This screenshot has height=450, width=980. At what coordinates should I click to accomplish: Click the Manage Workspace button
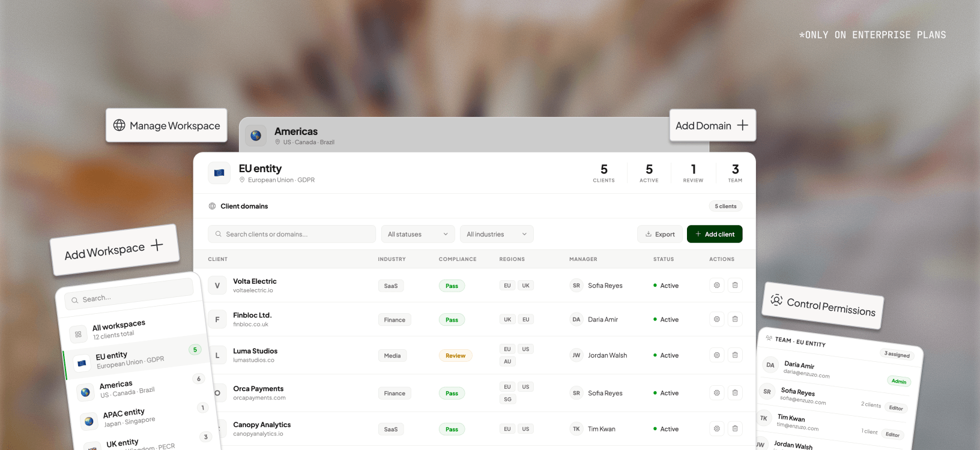[166, 125]
